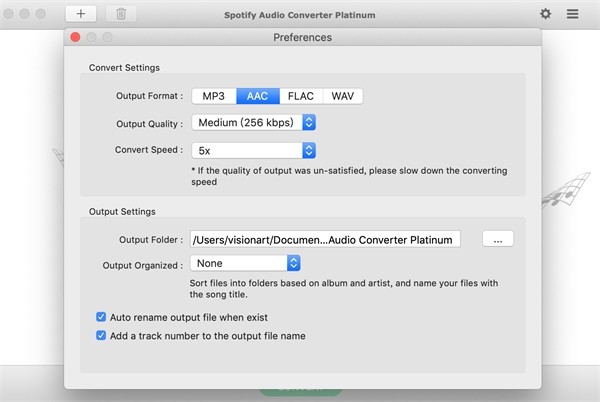Click the Output Folder path field
The height and width of the screenshot is (402, 600).
point(325,239)
